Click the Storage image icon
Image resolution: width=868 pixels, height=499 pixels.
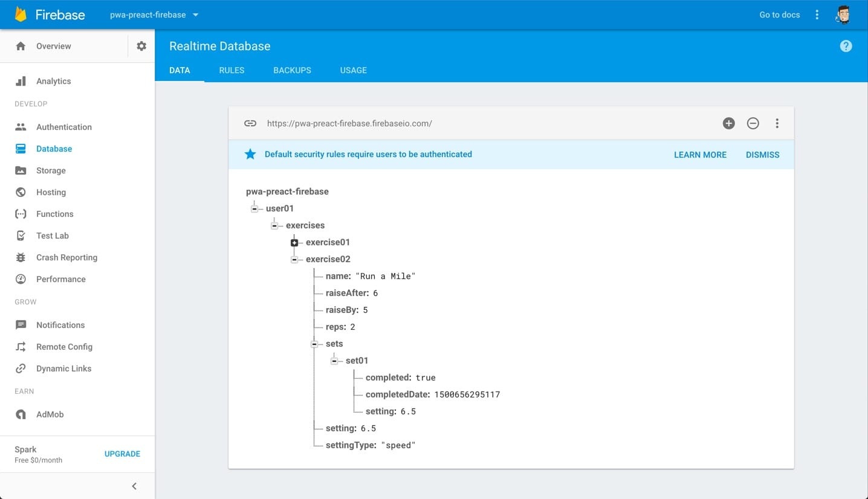21,170
